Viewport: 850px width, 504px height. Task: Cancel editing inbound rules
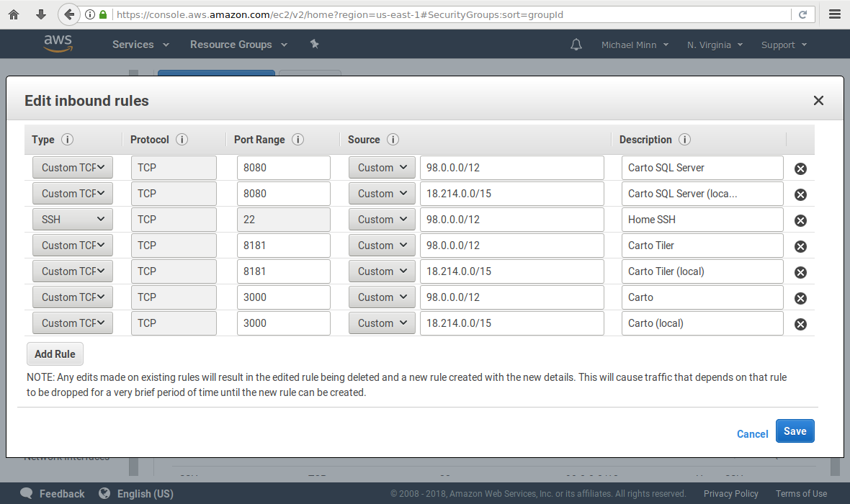pyautogui.click(x=752, y=434)
